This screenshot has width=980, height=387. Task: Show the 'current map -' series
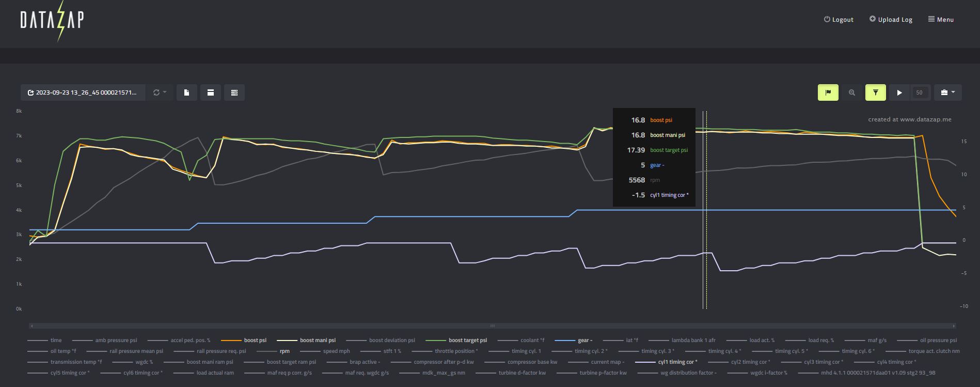596,362
